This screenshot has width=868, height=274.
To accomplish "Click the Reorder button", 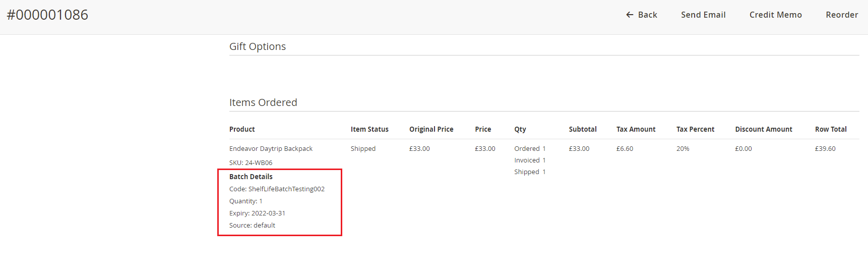I will pyautogui.click(x=841, y=15).
